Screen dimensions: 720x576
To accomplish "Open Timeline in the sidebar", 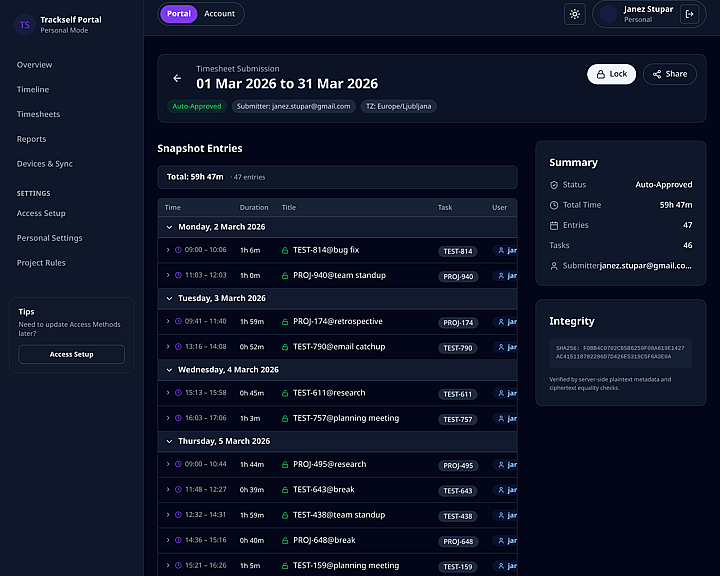I will (x=33, y=90).
